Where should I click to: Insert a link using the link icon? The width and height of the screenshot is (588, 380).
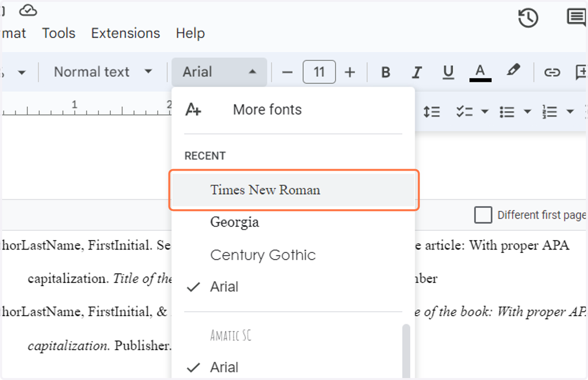pos(552,73)
